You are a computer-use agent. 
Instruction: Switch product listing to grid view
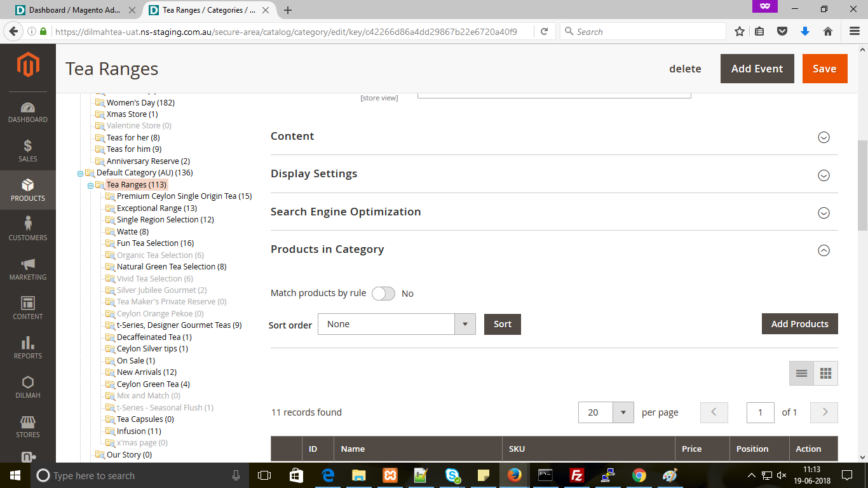(x=825, y=373)
